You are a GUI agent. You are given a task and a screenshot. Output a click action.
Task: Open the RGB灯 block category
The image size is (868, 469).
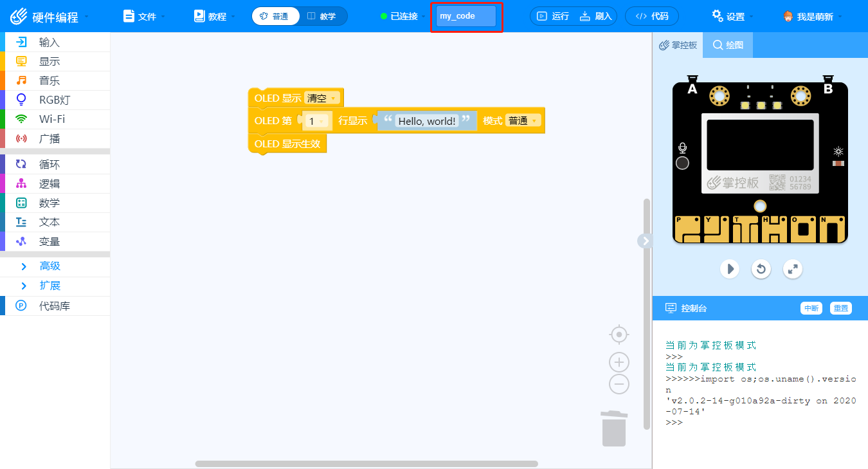click(55, 100)
